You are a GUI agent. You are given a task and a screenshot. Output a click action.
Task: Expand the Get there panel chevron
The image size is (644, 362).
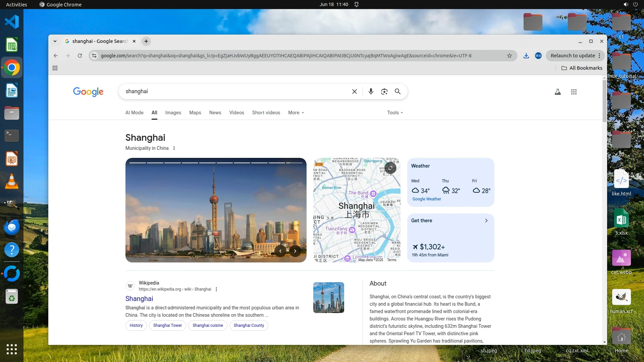486,221
